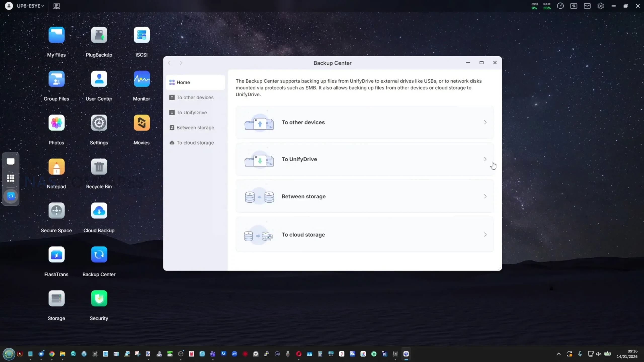This screenshot has width=644, height=362.
Task: Open the Secure Space app
Action: pyautogui.click(x=56, y=211)
